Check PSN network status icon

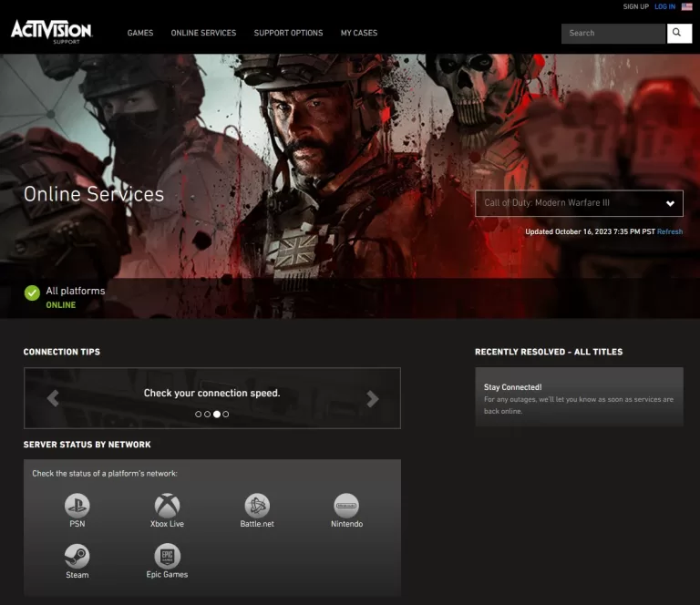[x=77, y=506]
